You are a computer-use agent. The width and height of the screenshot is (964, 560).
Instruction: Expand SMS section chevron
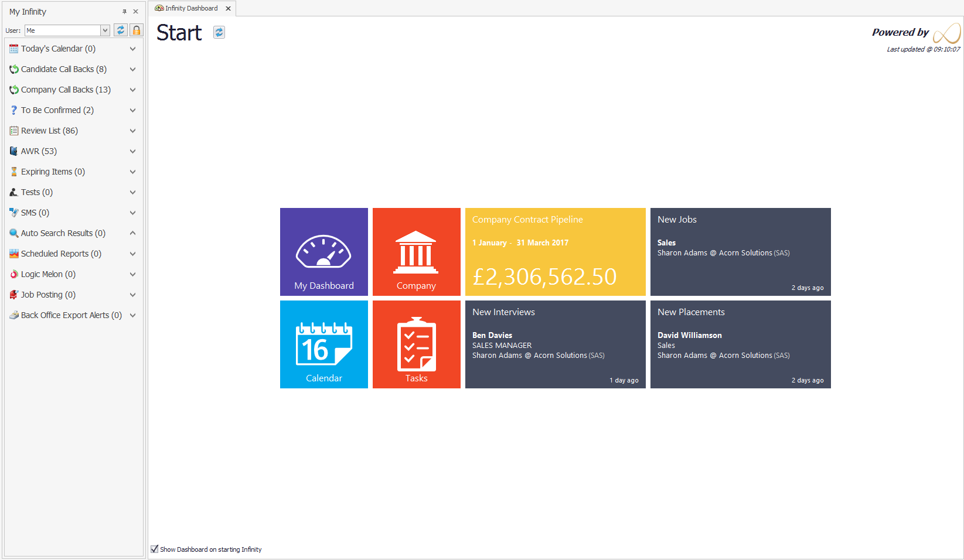[x=133, y=213]
